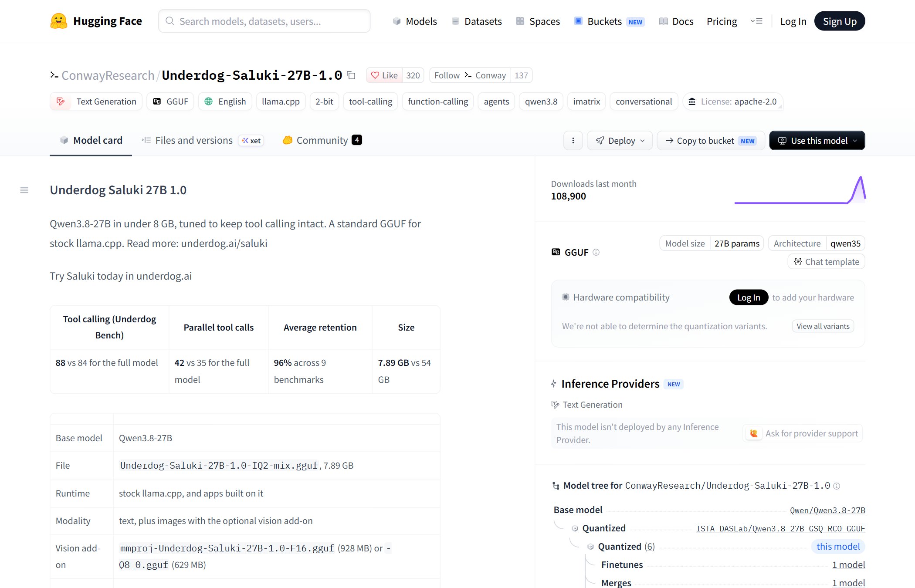Open the Pricing page
This screenshot has width=915, height=588.
tap(722, 21)
